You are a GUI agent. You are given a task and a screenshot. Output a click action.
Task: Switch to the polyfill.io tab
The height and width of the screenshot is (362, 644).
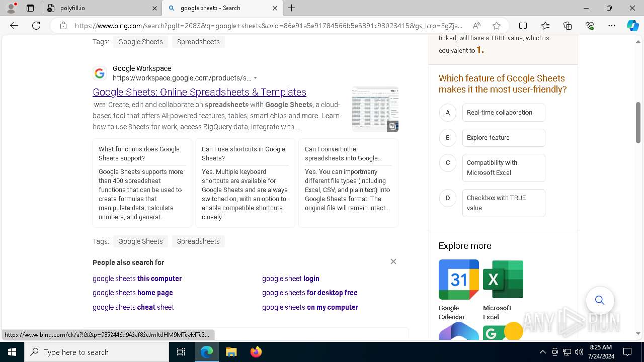[x=101, y=8]
